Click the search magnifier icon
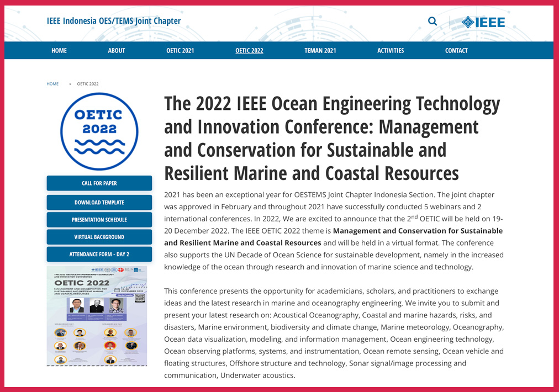 [433, 22]
